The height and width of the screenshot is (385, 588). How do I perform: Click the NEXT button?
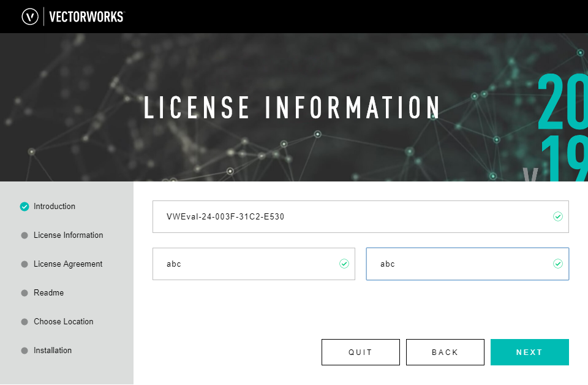point(529,352)
